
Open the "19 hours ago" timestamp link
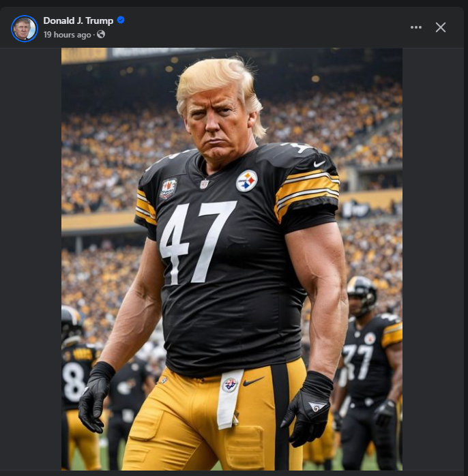67,35
